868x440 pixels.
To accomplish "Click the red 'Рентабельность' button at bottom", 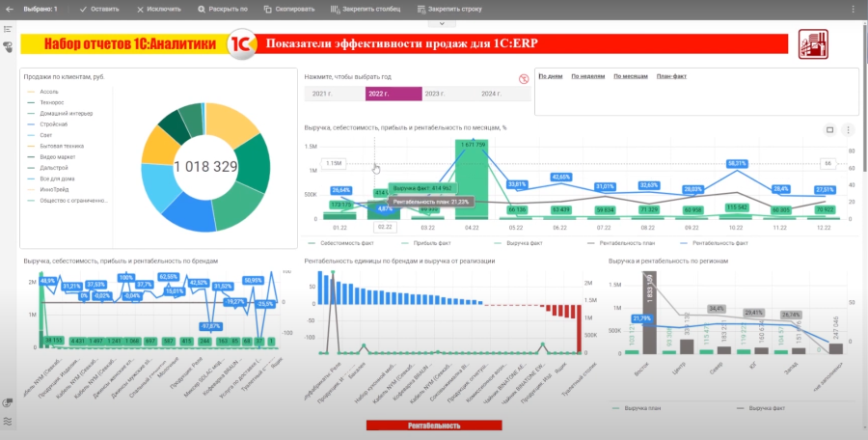I will (434, 426).
